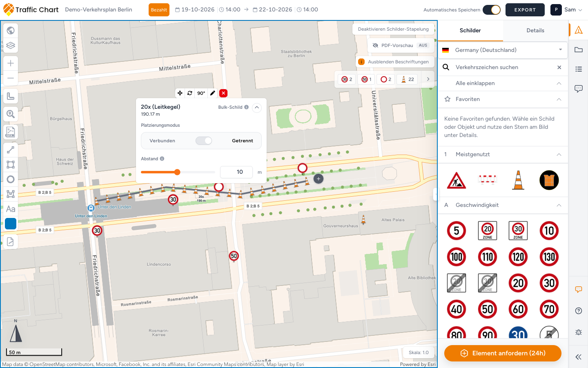
Task: Click the move handle on sign toolbar
Action: point(180,93)
